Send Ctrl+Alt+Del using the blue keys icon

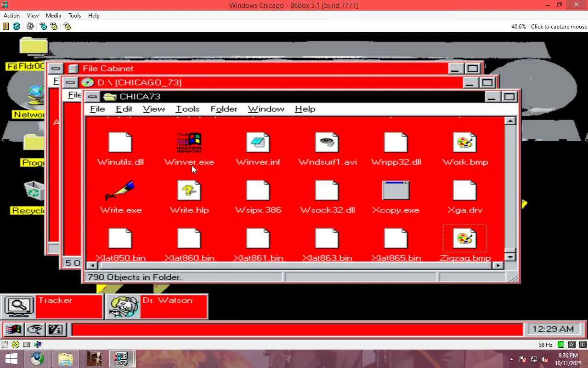[43, 26]
